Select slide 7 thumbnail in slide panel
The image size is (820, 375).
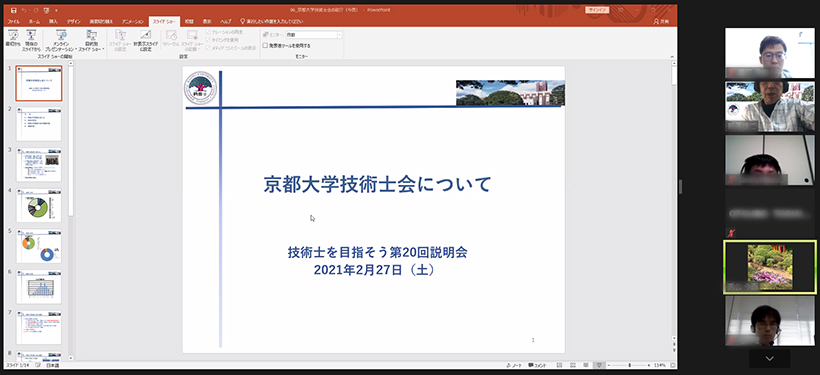pos(39,327)
